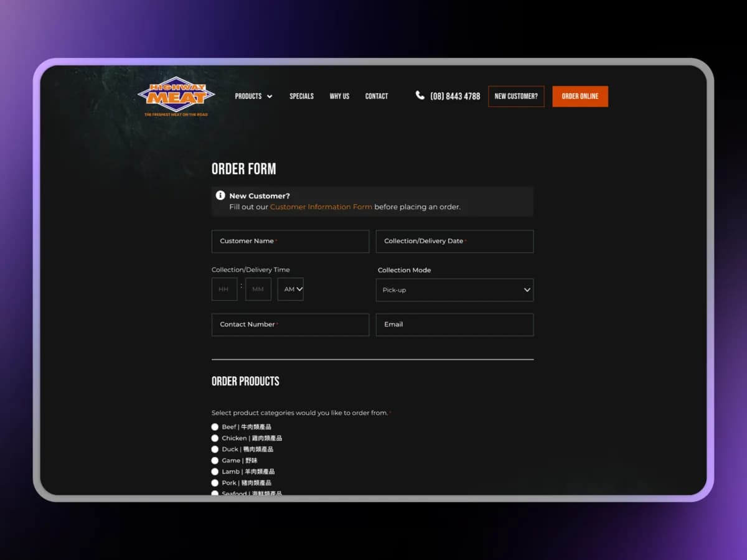This screenshot has width=747, height=560.
Task: Click the phone icon in header
Action: 420,95
